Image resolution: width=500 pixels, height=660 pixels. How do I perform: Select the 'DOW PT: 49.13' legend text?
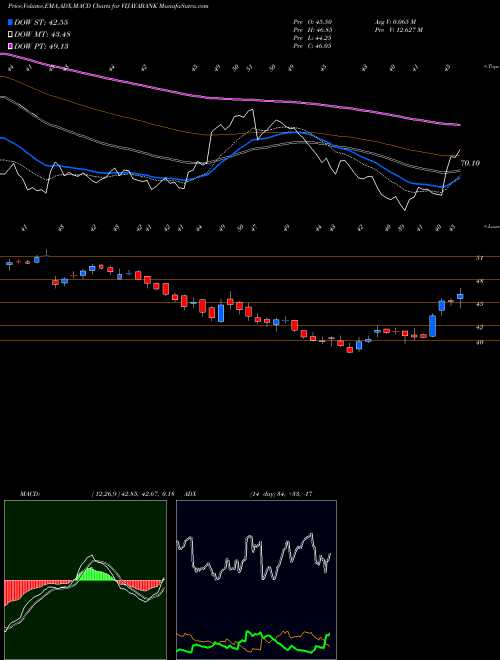tap(41, 46)
